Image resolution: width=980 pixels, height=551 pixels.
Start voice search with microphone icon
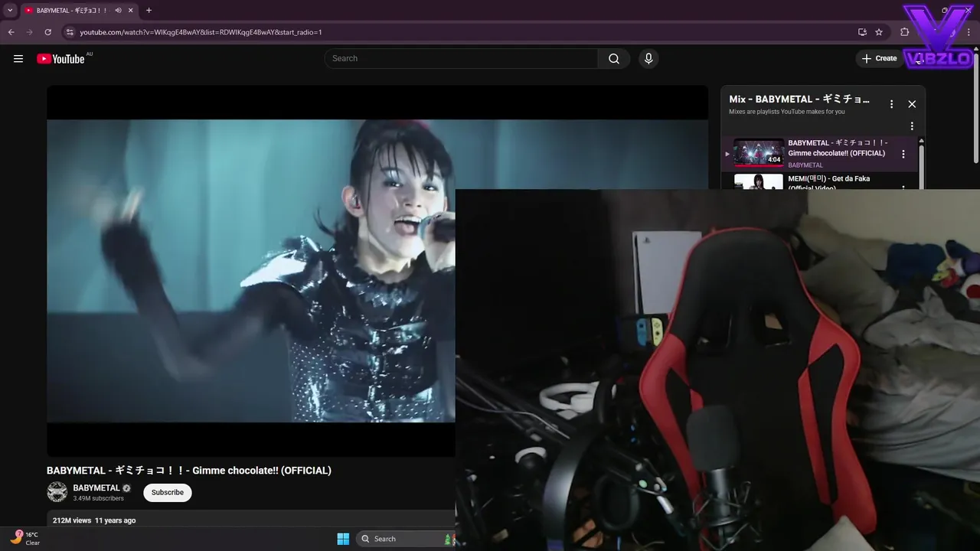[648, 59]
